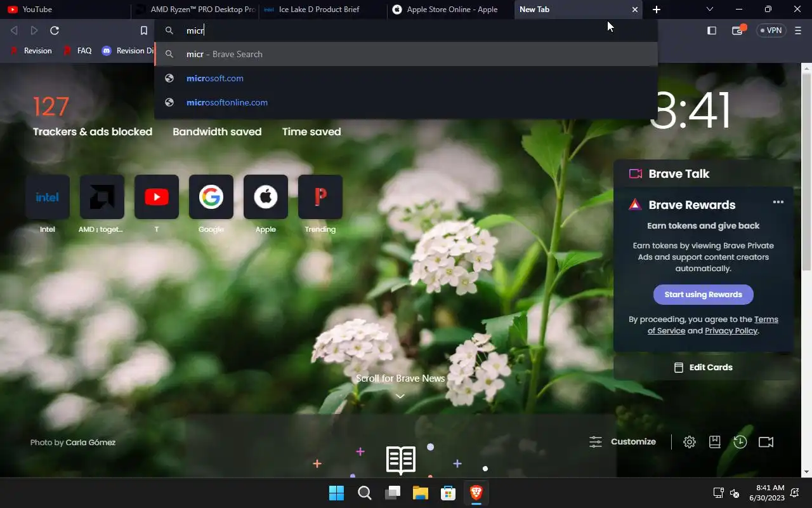Open the Intel top site tile
Viewport: 812px width, 508px height.
click(48, 197)
